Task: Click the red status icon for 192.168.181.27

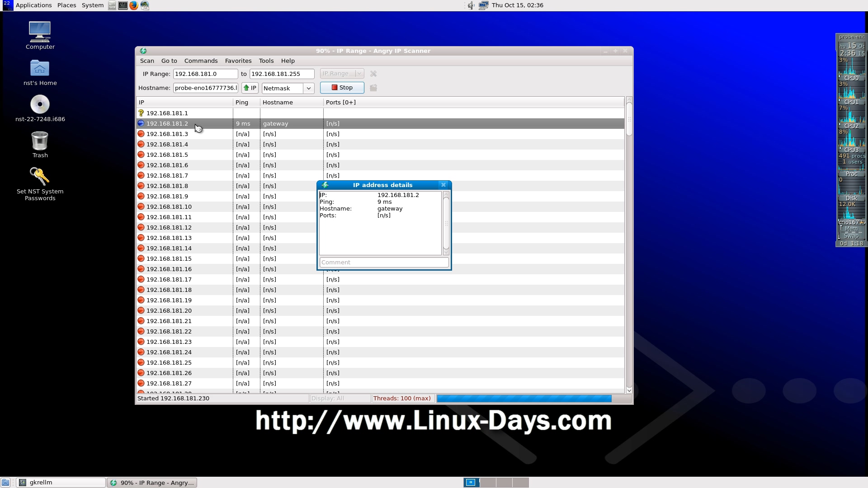Action: (141, 383)
